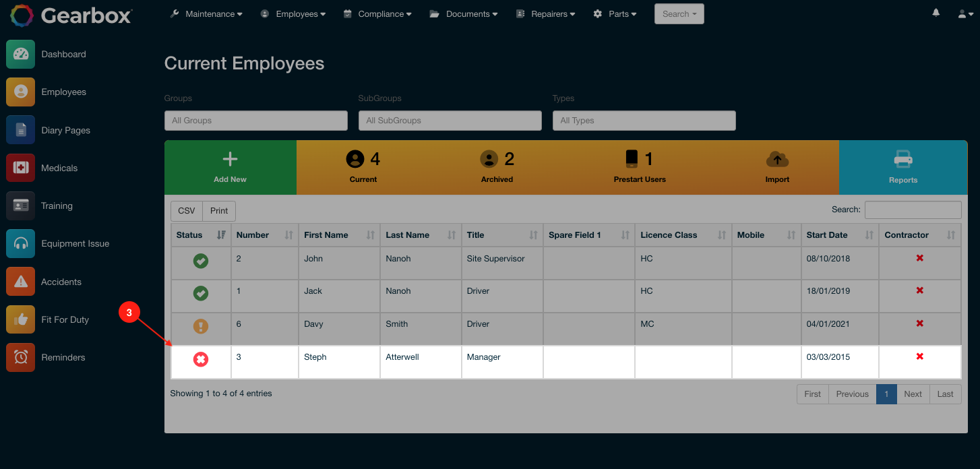Open the notifications bell icon
Image resolution: width=980 pixels, height=469 pixels.
[936, 13]
